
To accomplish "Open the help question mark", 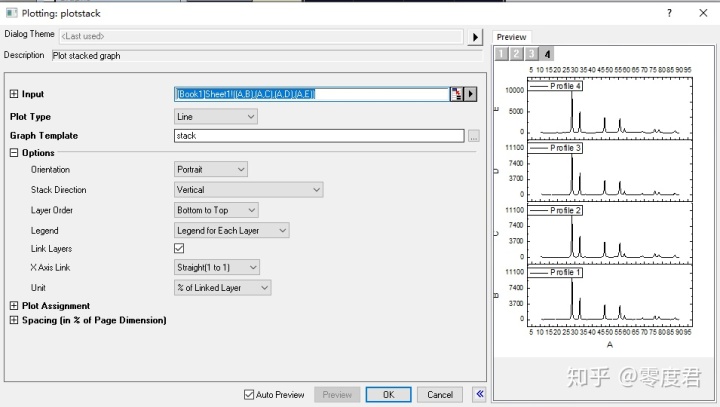I will (x=669, y=13).
